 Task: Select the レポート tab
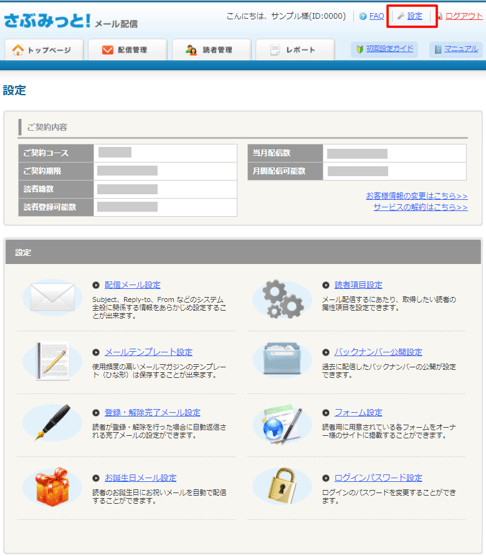pyautogui.click(x=295, y=50)
